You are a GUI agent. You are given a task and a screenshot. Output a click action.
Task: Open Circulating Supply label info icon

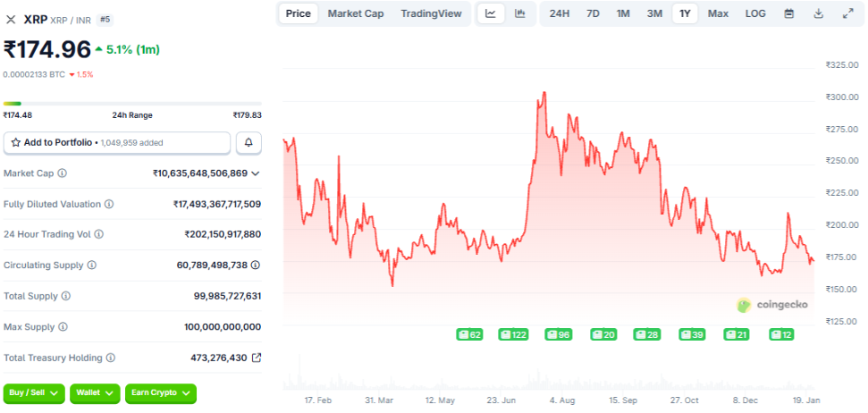(x=92, y=265)
